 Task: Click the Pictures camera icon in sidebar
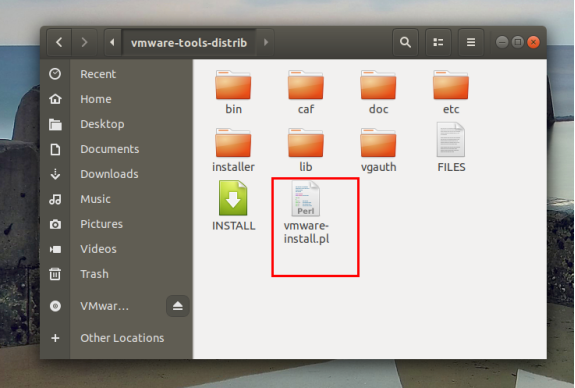[x=55, y=224]
